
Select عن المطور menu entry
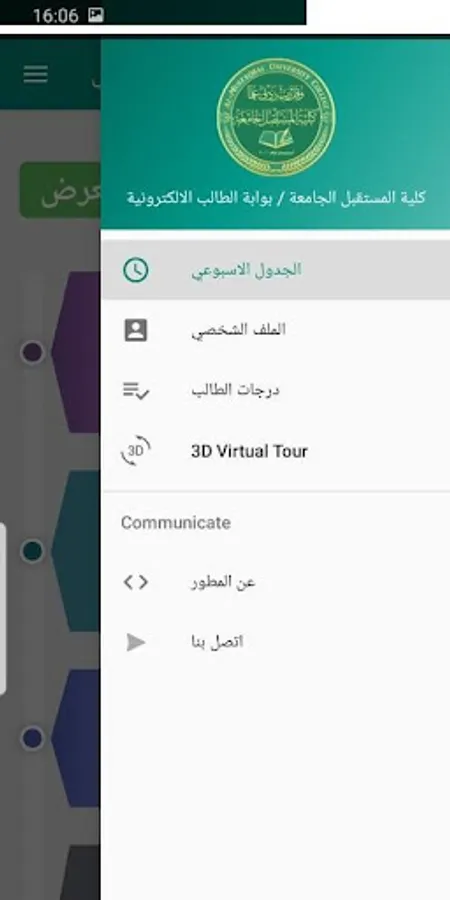point(276,583)
